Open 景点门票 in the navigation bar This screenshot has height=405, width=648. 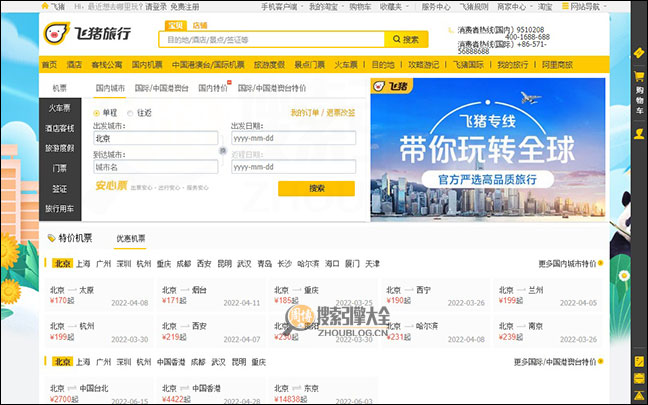point(310,65)
